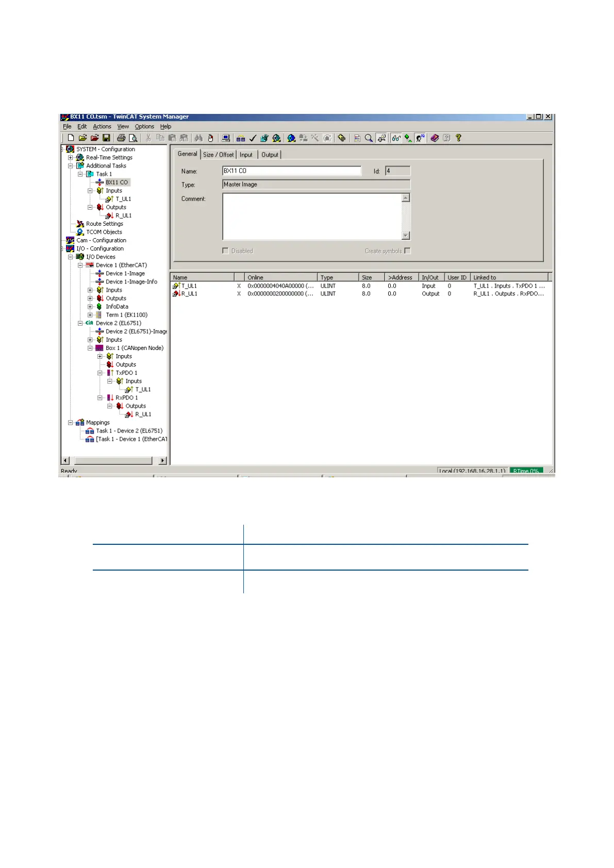This screenshot has width=614, height=868.
Task: Select the T_UL1 row in variable list
Action: (x=189, y=286)
